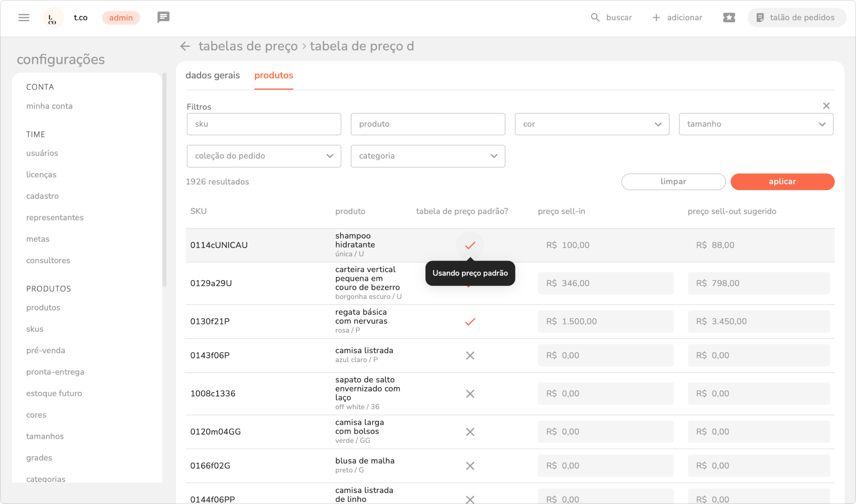This screenshot has height=504, width=856.
Task: Click the buscar search magnifier icon
Action: click(x=595, y=17)
